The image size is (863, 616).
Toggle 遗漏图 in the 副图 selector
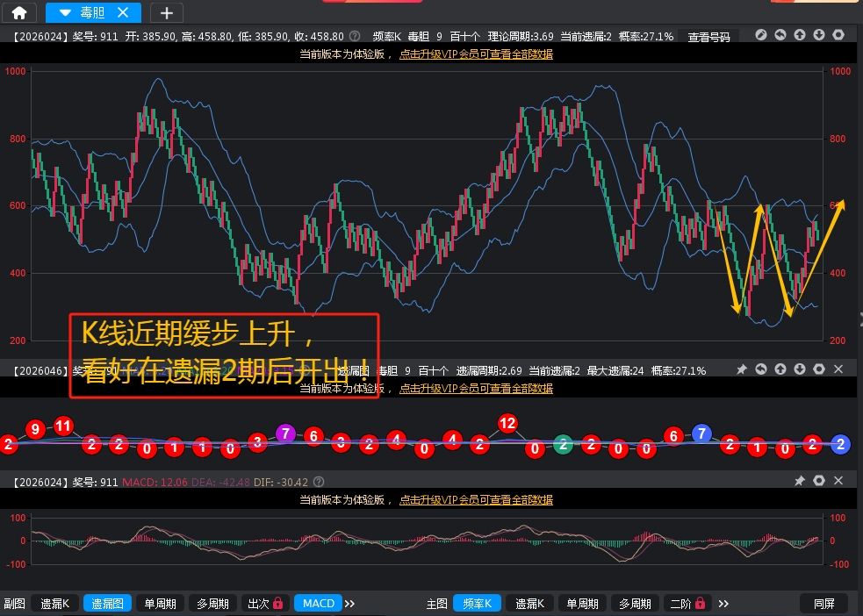107,604
